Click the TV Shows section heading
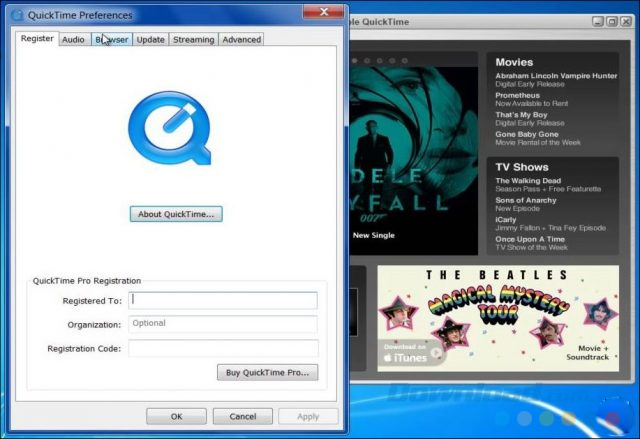The height and width of the screenshot is (439, 640). point(522,167)
